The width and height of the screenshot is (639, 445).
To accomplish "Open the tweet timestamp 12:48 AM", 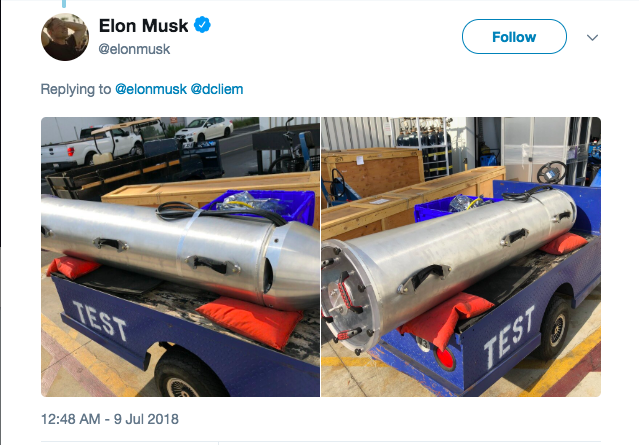I will pyautogui.click(x=71, y=419).
